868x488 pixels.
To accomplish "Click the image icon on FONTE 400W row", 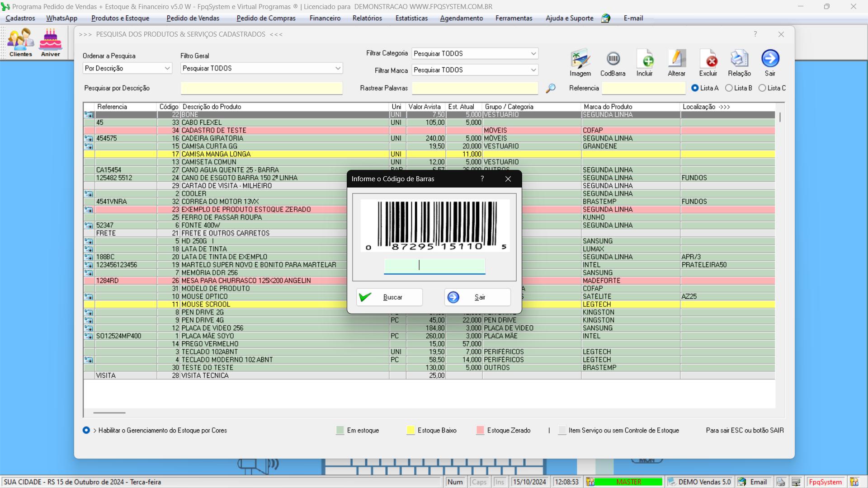I will (x=89, y=225).
